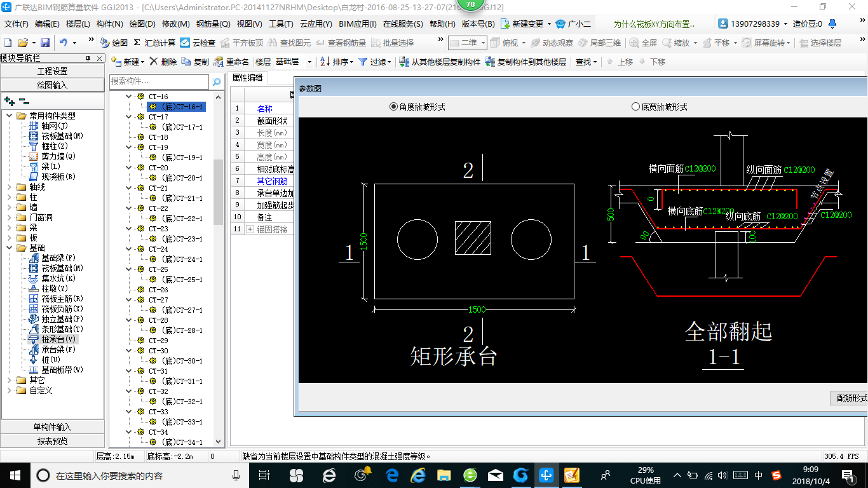The height and width of the screenshot is (488, 868).
Task: Open 文件(F) menu
Action: [x=17, y=24]
